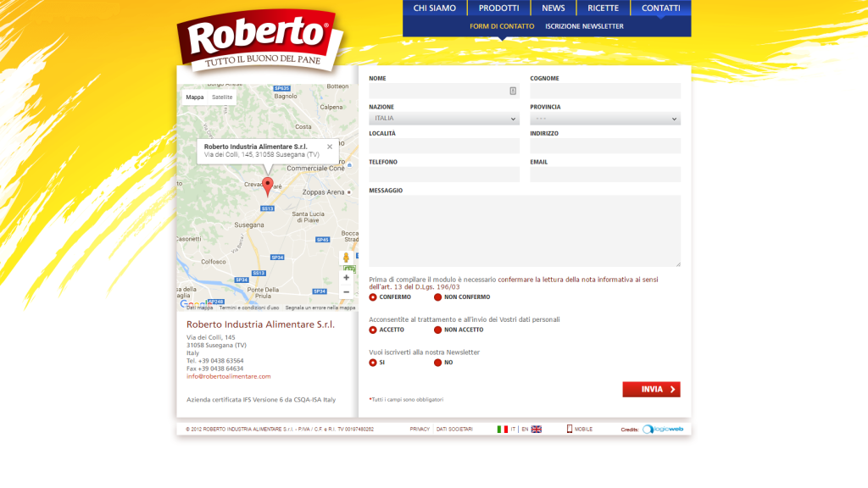Switch to the FORM DI CONTATTO sub-tab
Viewport: 868px width, 488px height.
coord(502,26)
